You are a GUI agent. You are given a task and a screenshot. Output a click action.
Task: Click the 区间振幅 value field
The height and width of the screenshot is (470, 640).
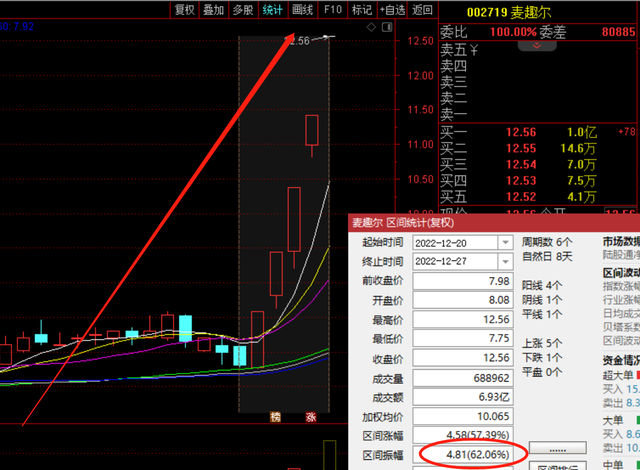click(x=470, y=454)
